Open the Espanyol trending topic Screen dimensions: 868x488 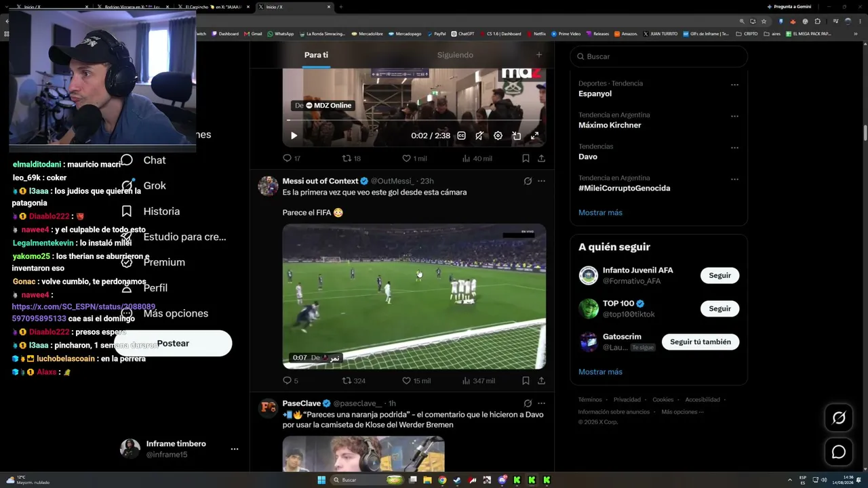pyautogui.click(x=595, y=94)
